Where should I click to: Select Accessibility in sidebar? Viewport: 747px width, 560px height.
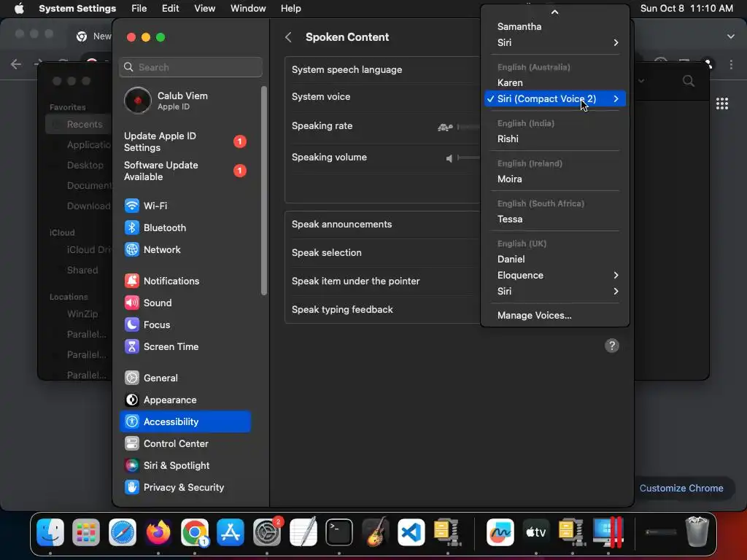185,422
